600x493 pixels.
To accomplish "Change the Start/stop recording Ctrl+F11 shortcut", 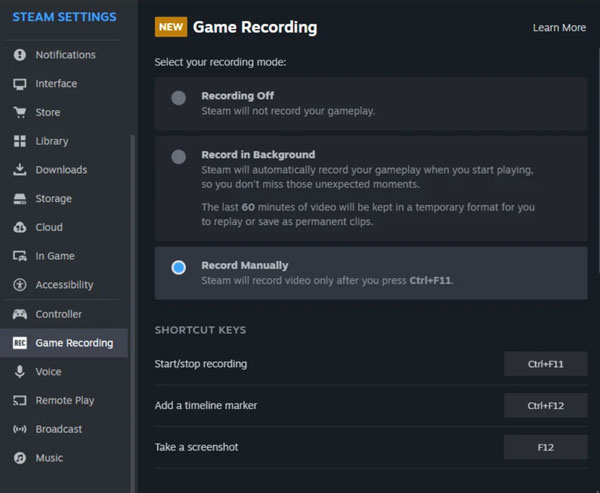I will click(546, 364).
